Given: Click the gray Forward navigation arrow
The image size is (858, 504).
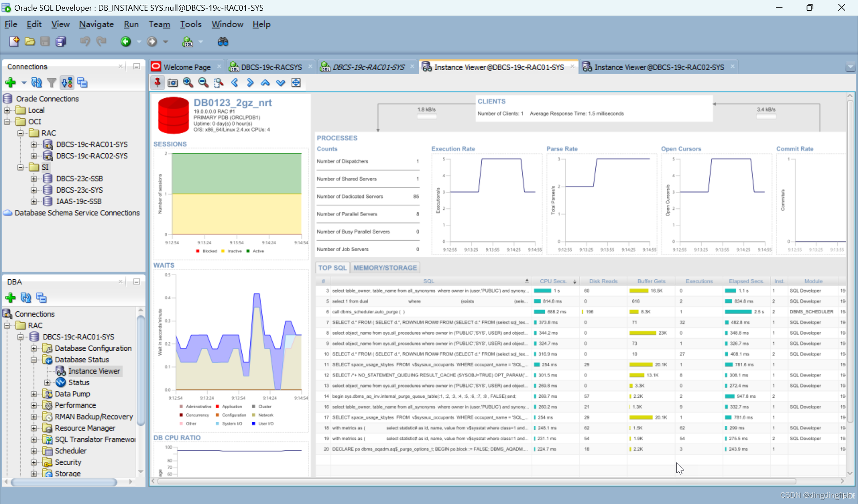Looking at the screenshot, I should click(152, 42).
